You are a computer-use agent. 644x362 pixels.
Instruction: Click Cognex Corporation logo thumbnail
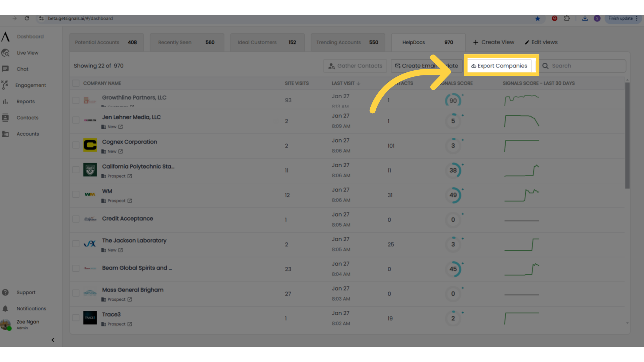(90, 145)
